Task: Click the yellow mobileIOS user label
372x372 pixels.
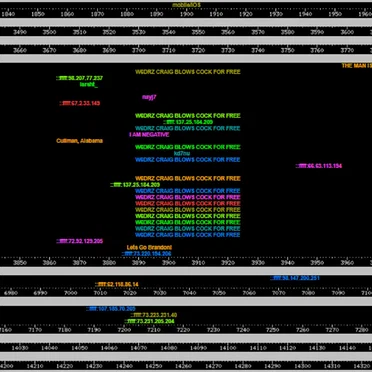Action: point(186,5)
